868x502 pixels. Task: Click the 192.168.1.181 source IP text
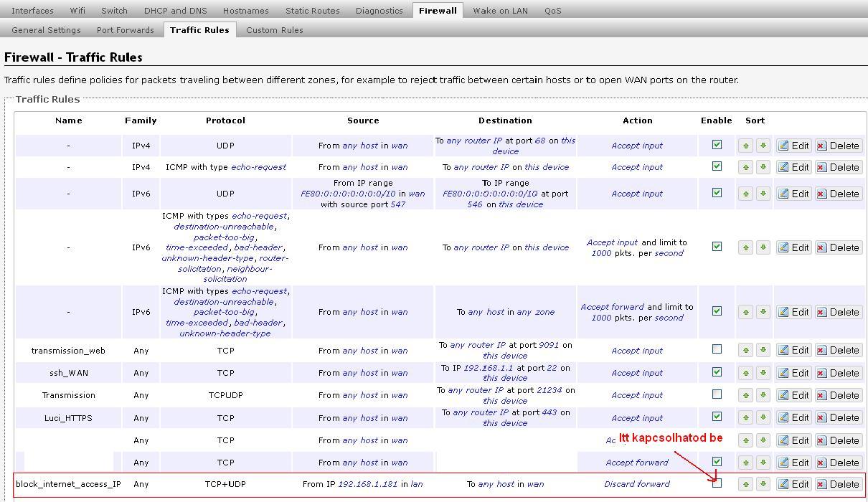[x=367, y=484]
